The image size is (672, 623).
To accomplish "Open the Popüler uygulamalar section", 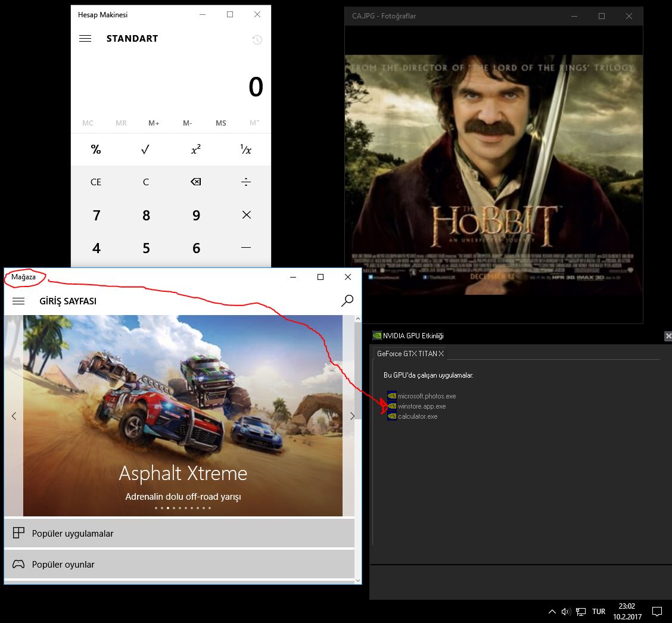I will tap(179, 533).
